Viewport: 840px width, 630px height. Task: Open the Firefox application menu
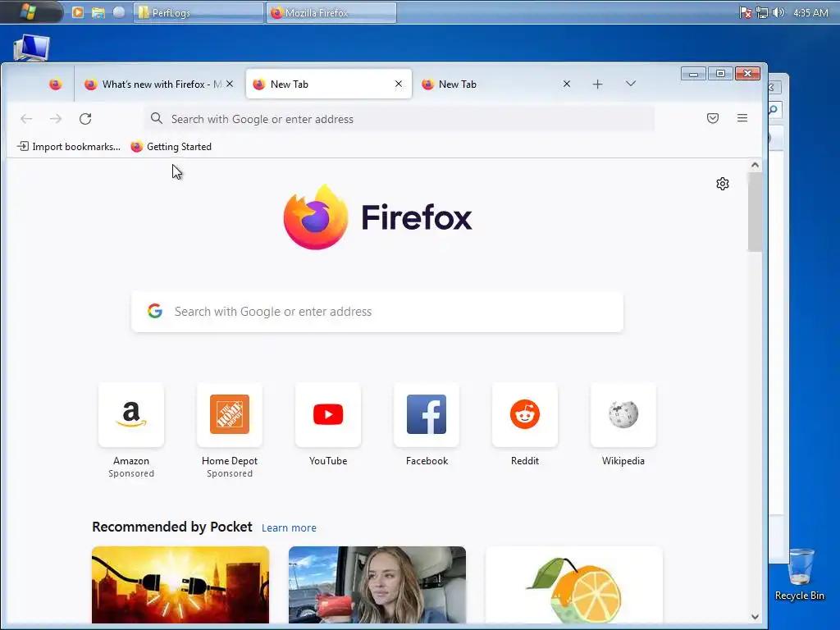pos(742,118)
